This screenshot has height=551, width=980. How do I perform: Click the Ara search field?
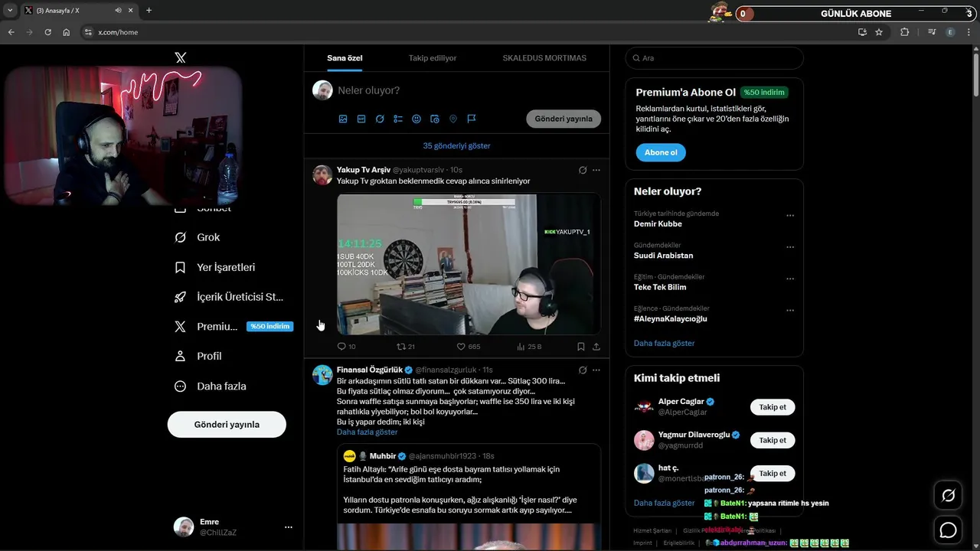click(714, 58)
